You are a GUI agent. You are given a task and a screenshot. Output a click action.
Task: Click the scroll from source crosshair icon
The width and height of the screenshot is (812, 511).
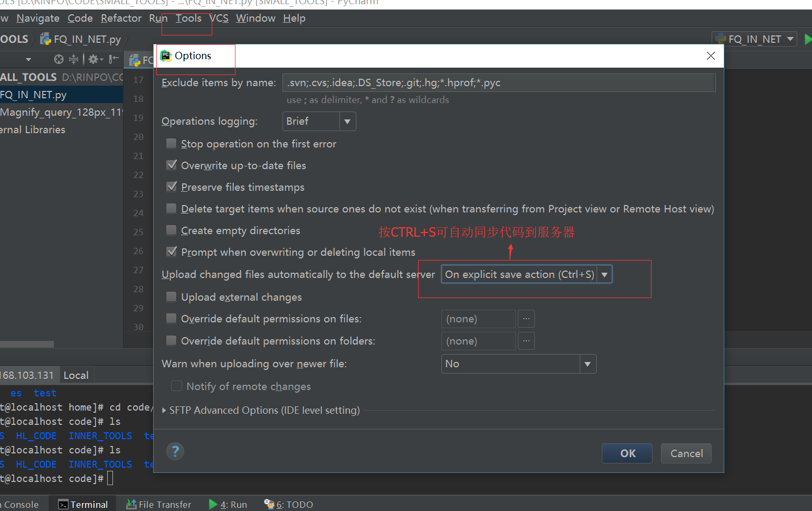click(x=59, y=59)
